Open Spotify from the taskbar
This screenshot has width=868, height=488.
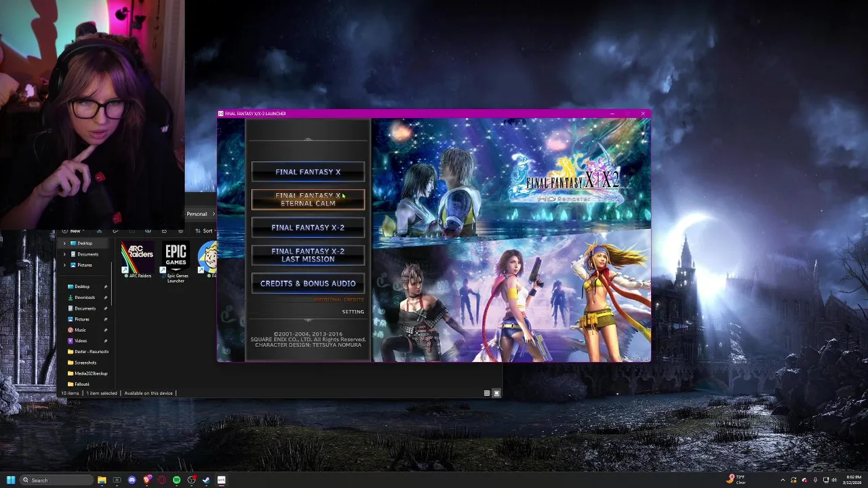176,480
